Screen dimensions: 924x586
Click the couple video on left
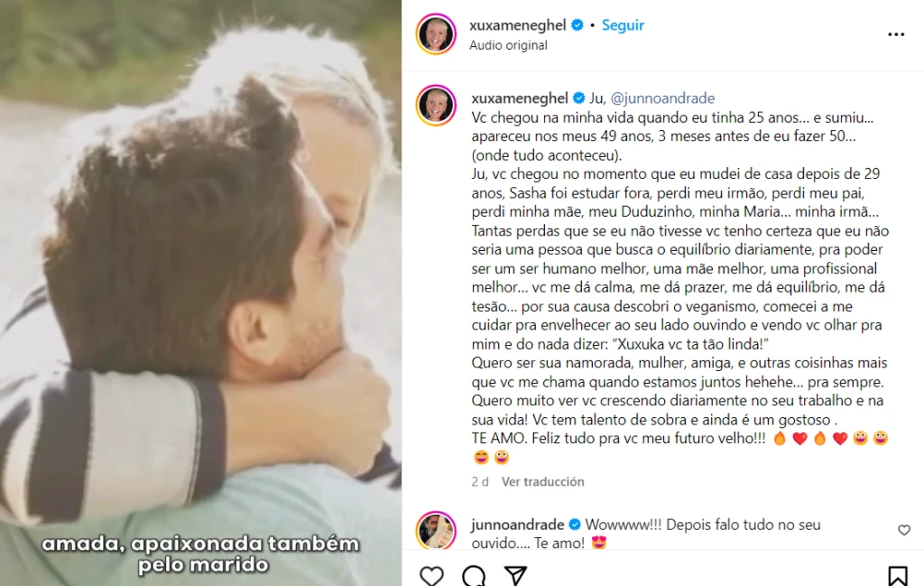[200, 293]
